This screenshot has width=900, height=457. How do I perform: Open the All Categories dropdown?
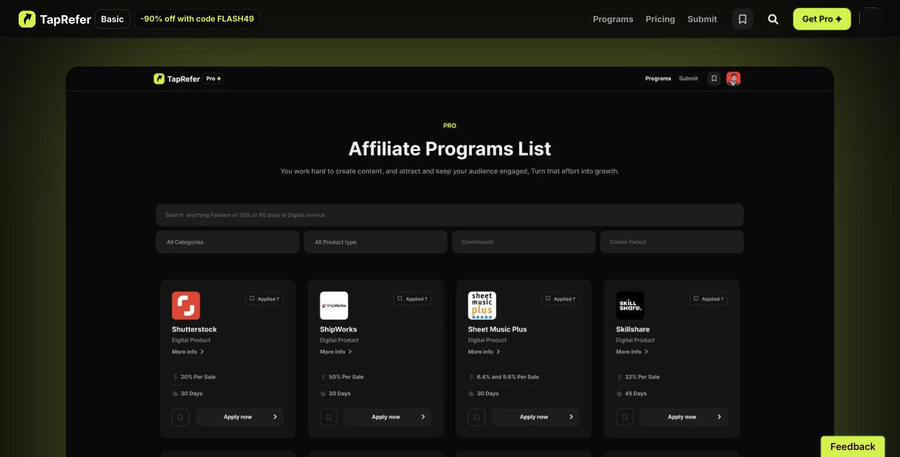coord(227,242)
